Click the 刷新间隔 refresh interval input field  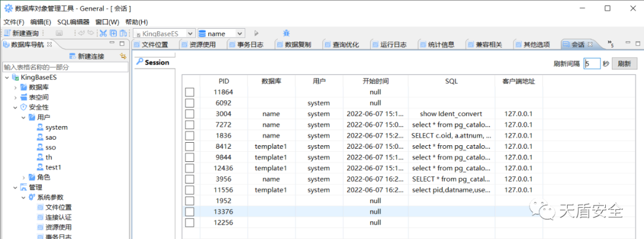tap(592, 64)
